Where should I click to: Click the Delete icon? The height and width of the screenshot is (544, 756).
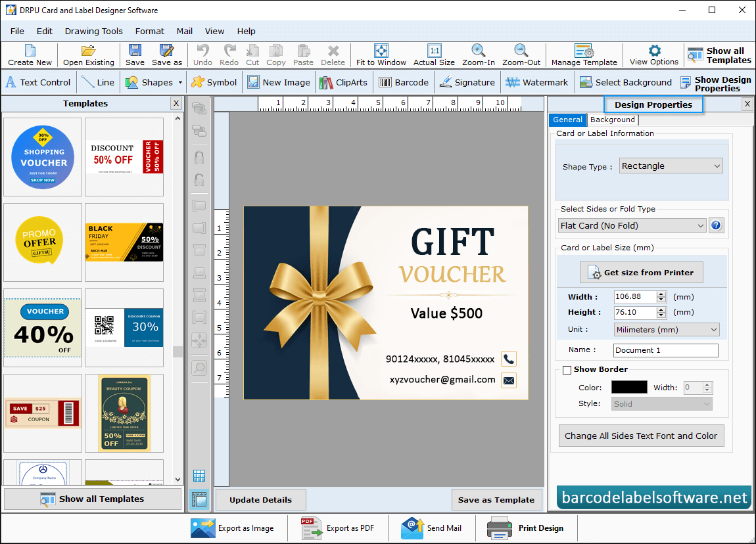click(333, 55)
